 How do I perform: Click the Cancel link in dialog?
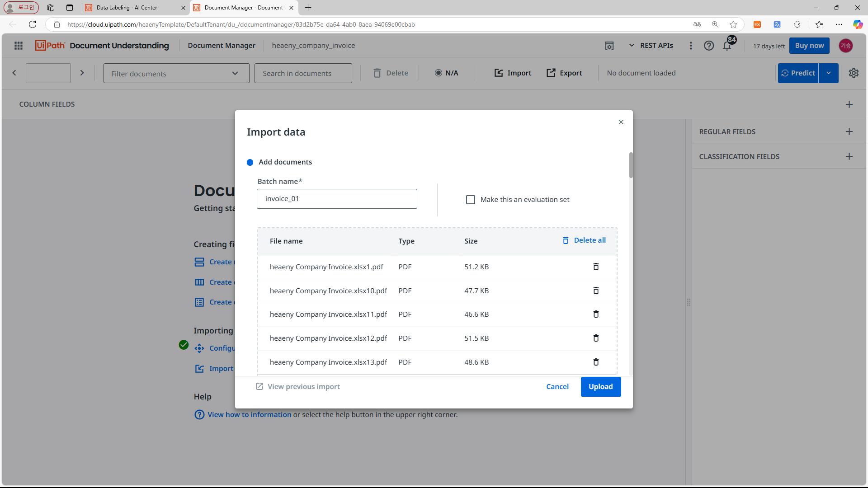pyautogui.click(x=557, y=387)
